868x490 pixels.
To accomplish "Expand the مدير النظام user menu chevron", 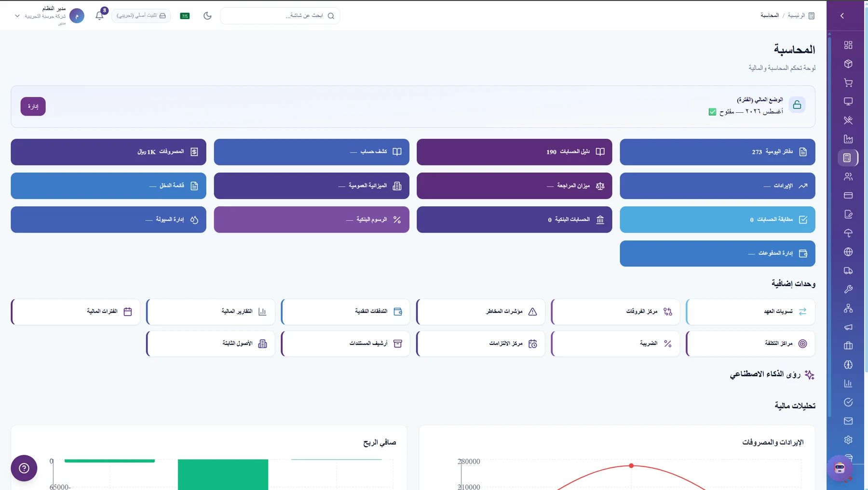I will click(x=17, y=16).
